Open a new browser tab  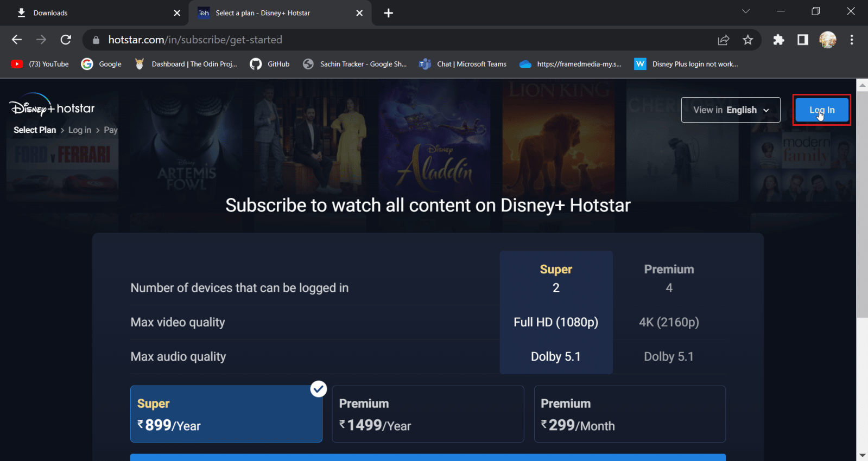[388, 13]
